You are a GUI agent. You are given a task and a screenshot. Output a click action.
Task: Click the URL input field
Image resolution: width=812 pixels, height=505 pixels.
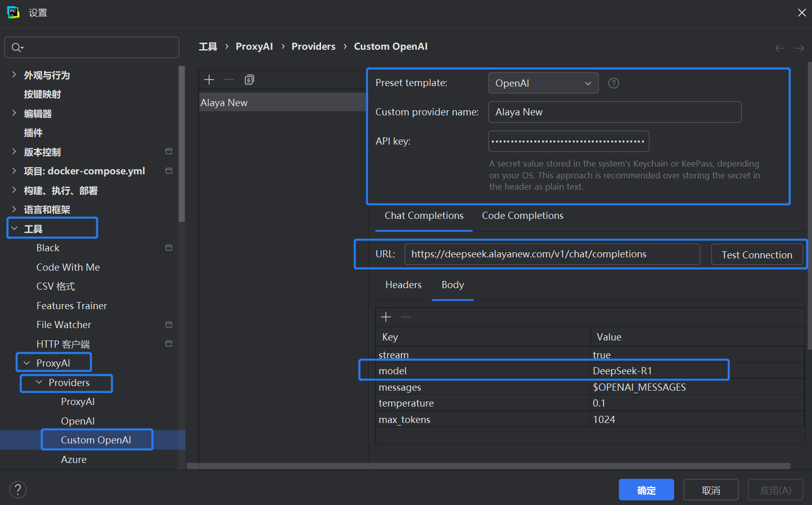click(x=551, y=254)
